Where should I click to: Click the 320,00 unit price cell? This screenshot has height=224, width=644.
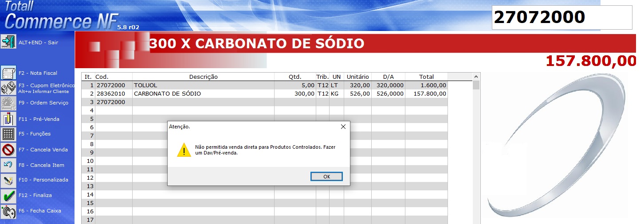click(358, 85)
